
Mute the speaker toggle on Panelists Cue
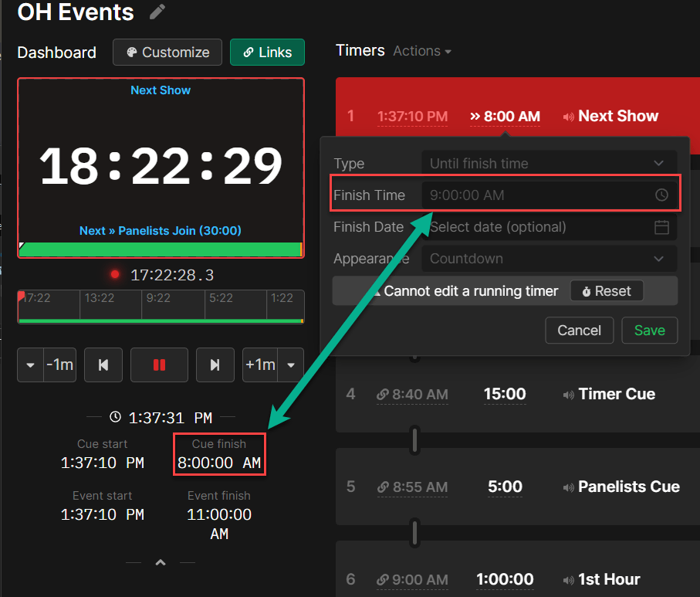(570, 487)
